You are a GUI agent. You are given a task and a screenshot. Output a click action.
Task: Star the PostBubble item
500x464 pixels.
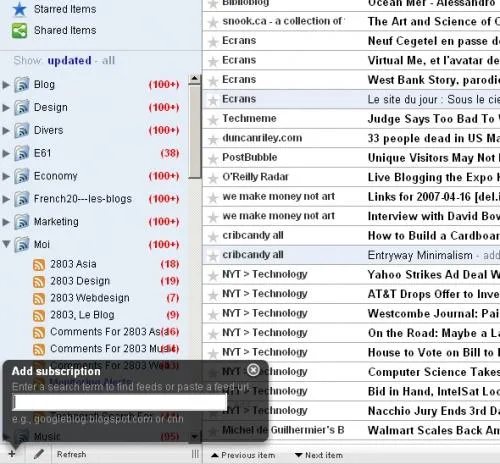pyautogui.click(x=213, y=159)
